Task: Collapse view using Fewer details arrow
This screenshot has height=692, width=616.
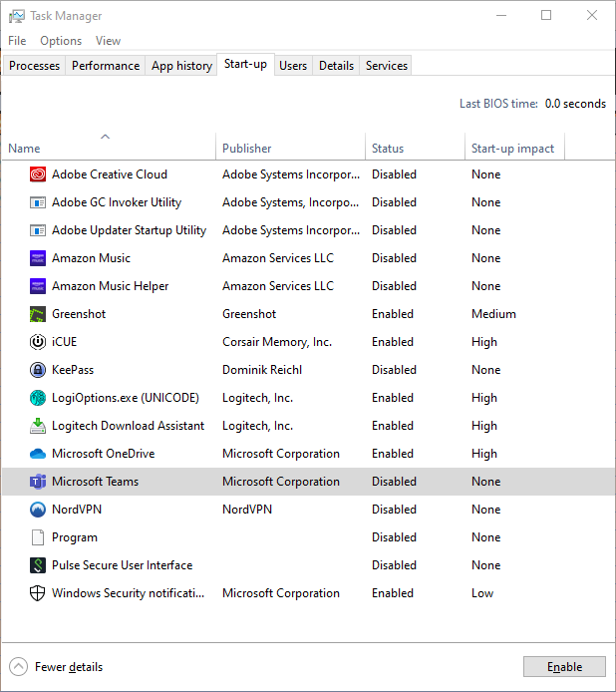Action: point(18,667)
